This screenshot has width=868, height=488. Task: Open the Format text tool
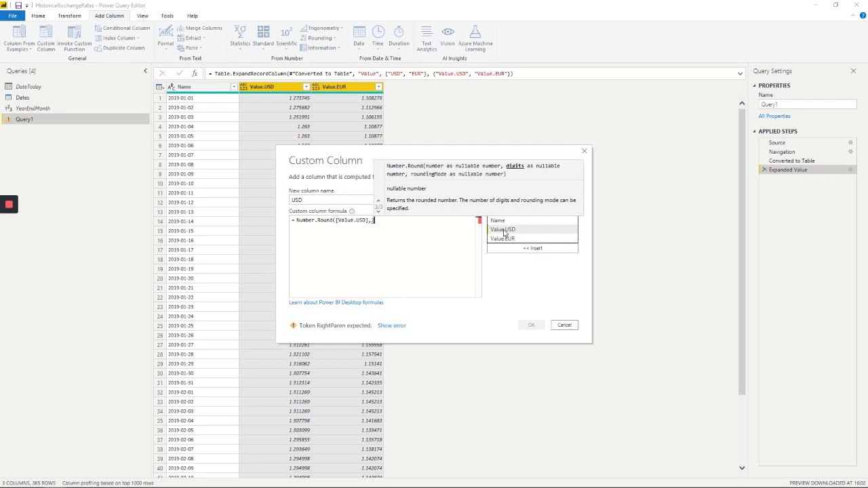click(x=165, y=36)
